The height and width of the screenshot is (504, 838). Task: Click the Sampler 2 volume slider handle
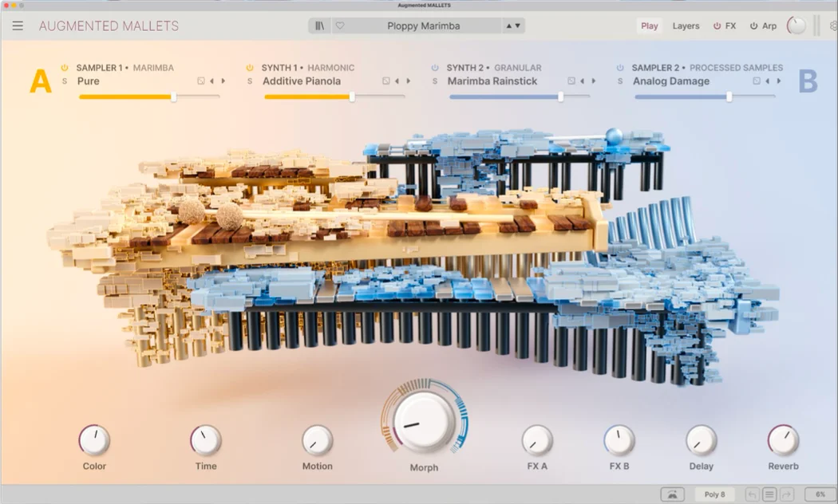pyautogui.click(x=729, y=96)
